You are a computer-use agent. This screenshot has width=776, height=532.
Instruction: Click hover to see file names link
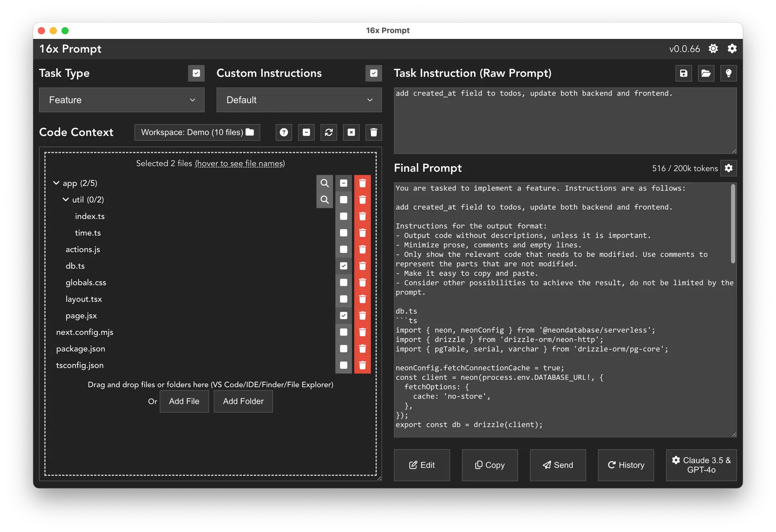tap(240, 164)
